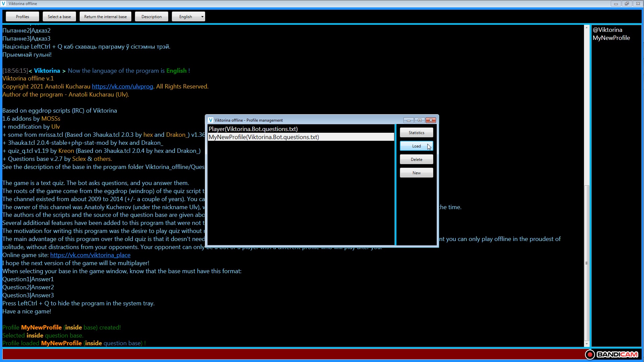Image resolution: width=644 pixels, height=362 pixels.
Task: Click the dark red answer input field
Action: [292, 354]
